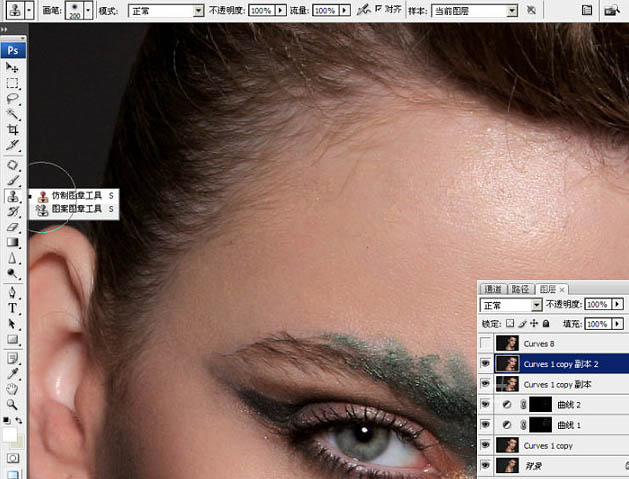629x479 pixels.
Task: Toggle lock all
Action: click(546, 323)
